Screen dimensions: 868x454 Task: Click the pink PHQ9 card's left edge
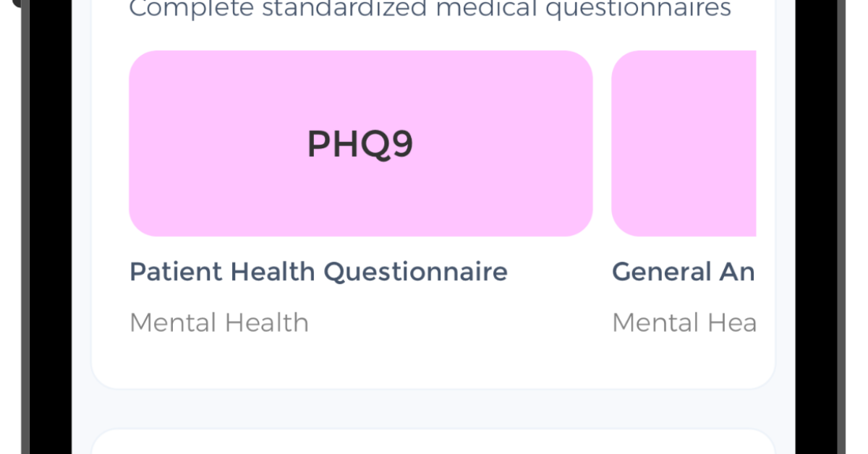click(x=137, y=143)
